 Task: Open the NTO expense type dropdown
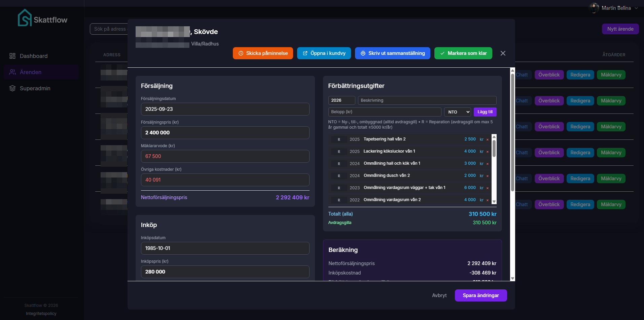(x=458, y=112)
